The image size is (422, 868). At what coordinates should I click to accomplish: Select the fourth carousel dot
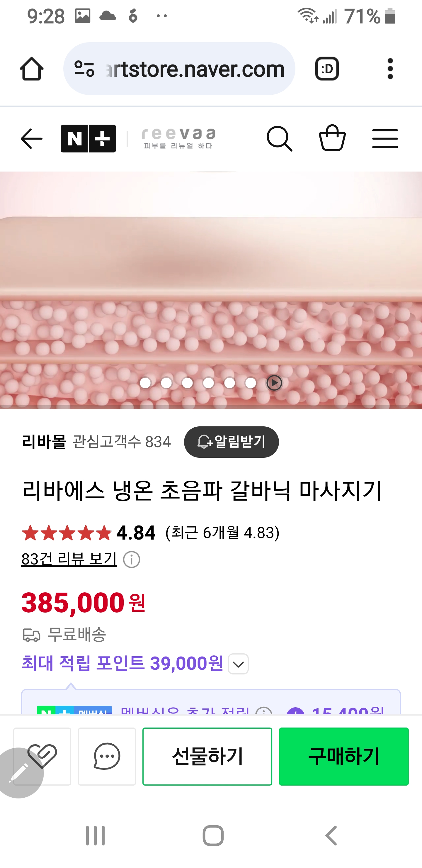pyautogui.click(x=208, y=383)
